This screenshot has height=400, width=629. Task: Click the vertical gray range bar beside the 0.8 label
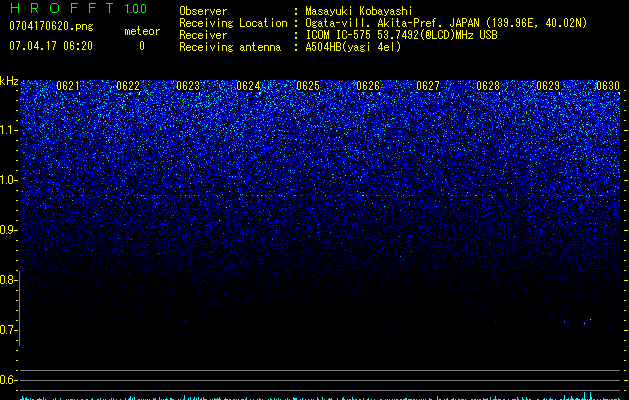(19, 308)
